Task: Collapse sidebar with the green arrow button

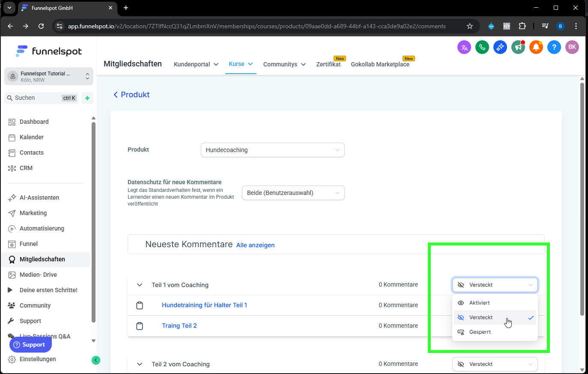Action: 96,360
